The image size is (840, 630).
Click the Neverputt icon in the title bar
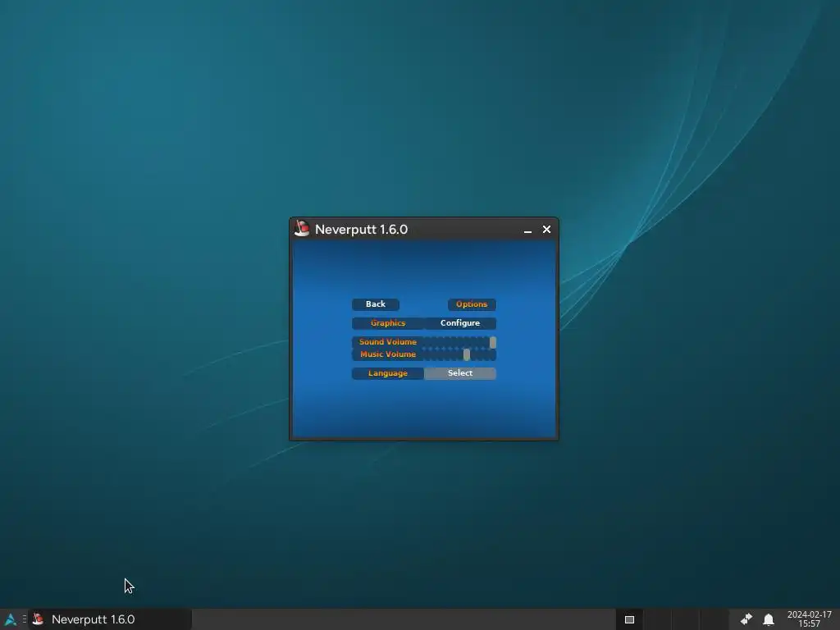coord(302,229)
